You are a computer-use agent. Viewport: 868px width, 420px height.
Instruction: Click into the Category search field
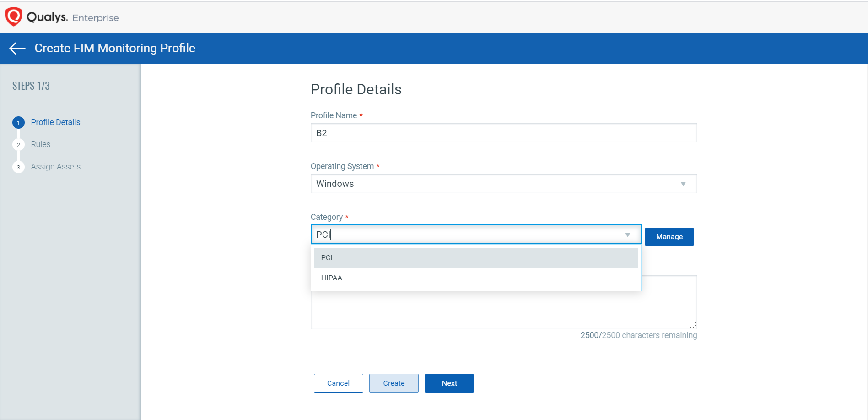click(x=467, y=235)
